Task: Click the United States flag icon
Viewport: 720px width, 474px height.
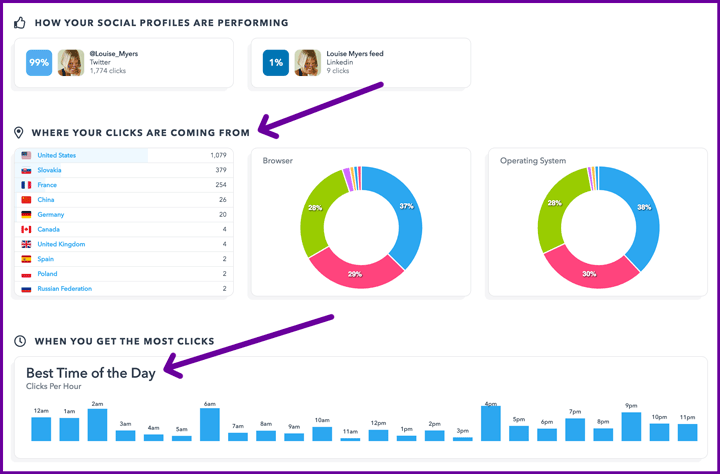Action: [x=26, y=155]
